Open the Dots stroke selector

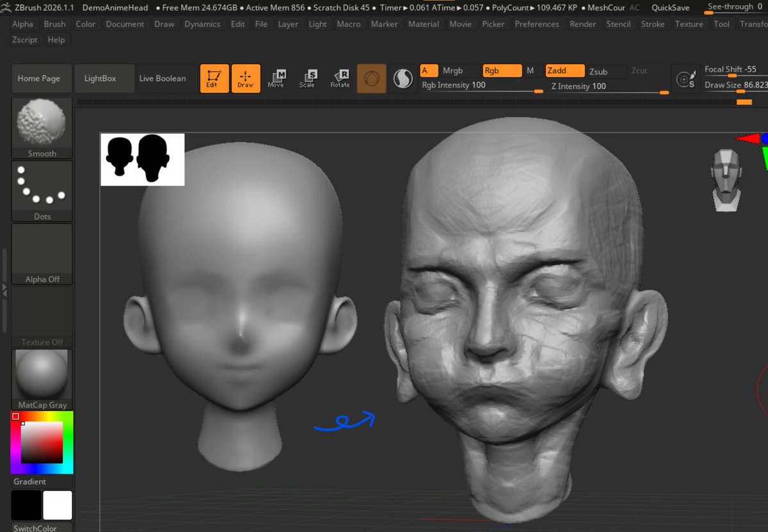pyautogui.click(x=42, y=191)
